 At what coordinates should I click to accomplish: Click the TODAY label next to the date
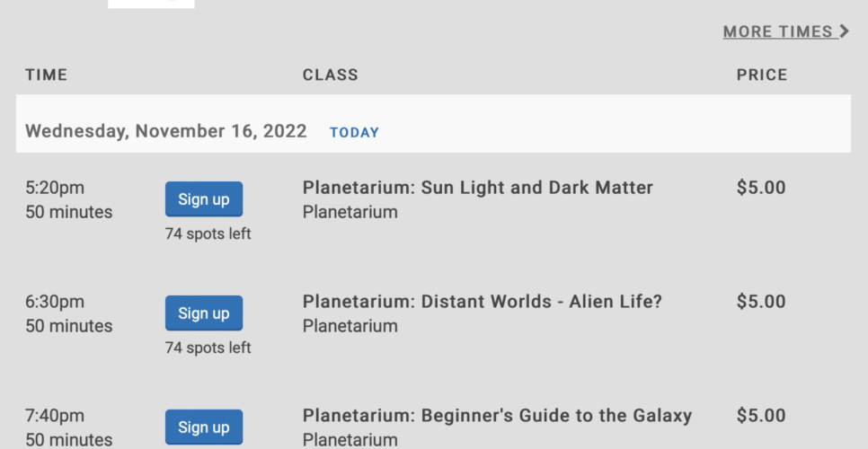point(354,133)
